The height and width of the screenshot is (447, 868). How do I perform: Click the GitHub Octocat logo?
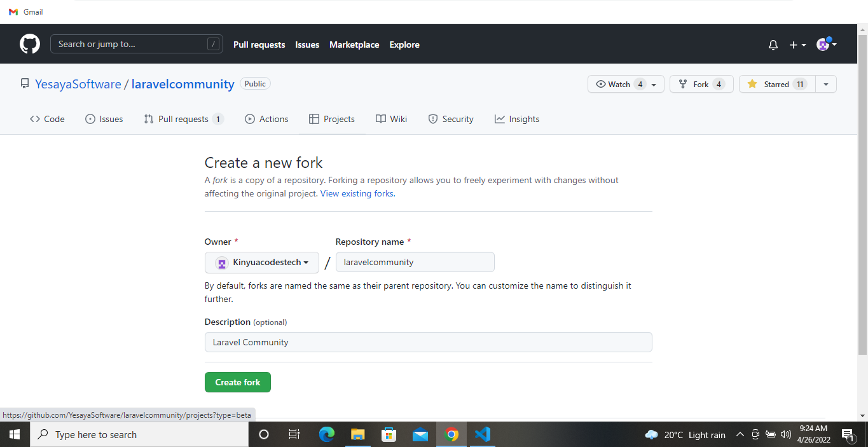point(30,44)
